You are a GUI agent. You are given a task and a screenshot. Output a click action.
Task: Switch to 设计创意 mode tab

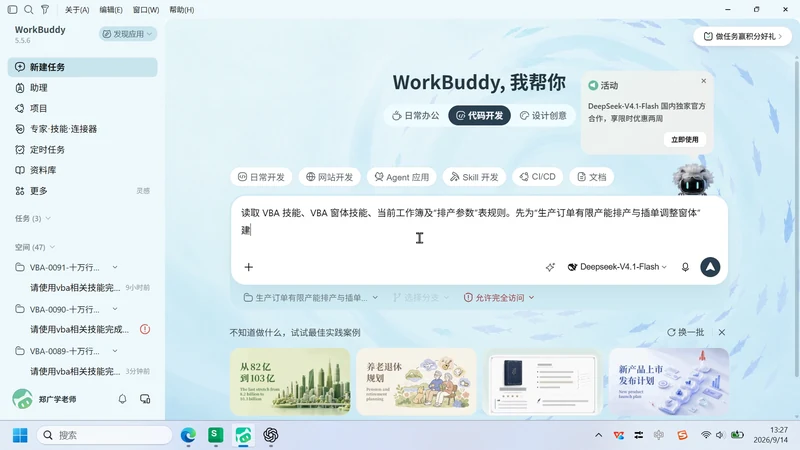click(543, 116)
